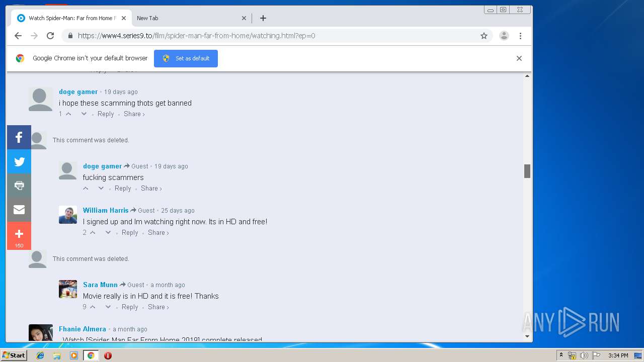Open Chrome three-dot menu
The width and height of the screenshot is (644, 362).
click(520, 36)
